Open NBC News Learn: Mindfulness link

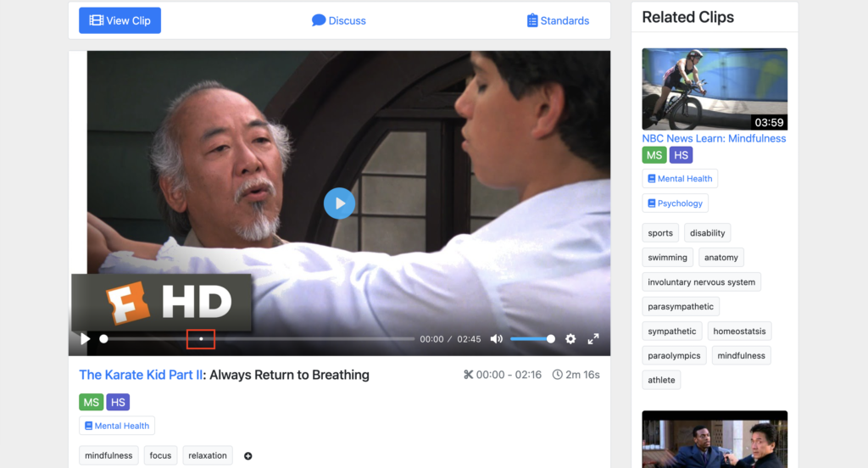[x=714, y=138]
